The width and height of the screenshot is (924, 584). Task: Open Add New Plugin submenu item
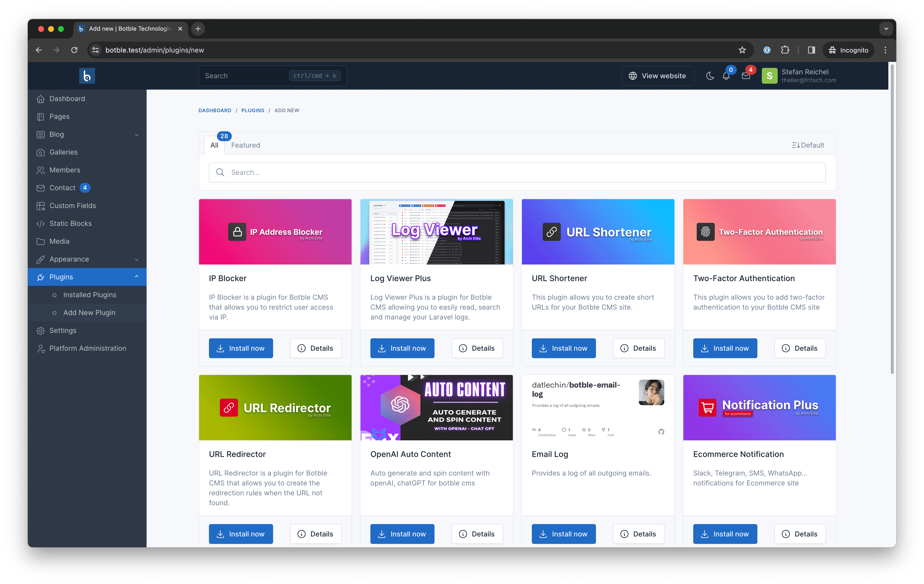pos(87,313)
